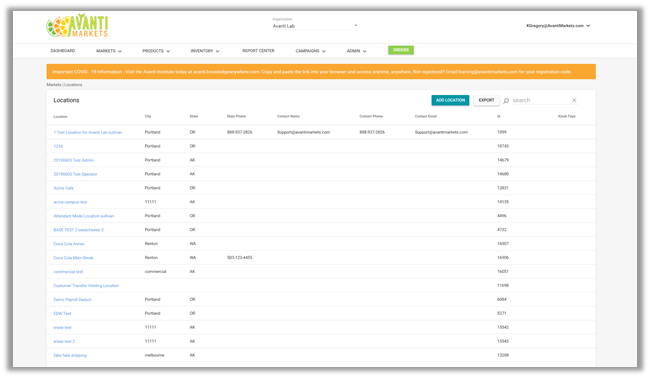The width and height of the screenshot is (650, 378).
Task: Open the Dashboard menu item
Action: point(63,51)
